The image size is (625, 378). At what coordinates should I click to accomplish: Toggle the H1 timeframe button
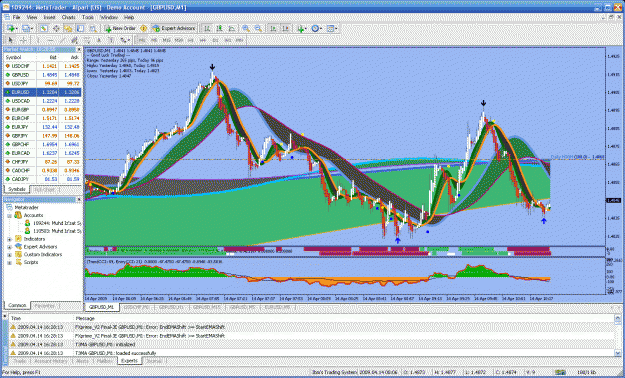[191, 40]
